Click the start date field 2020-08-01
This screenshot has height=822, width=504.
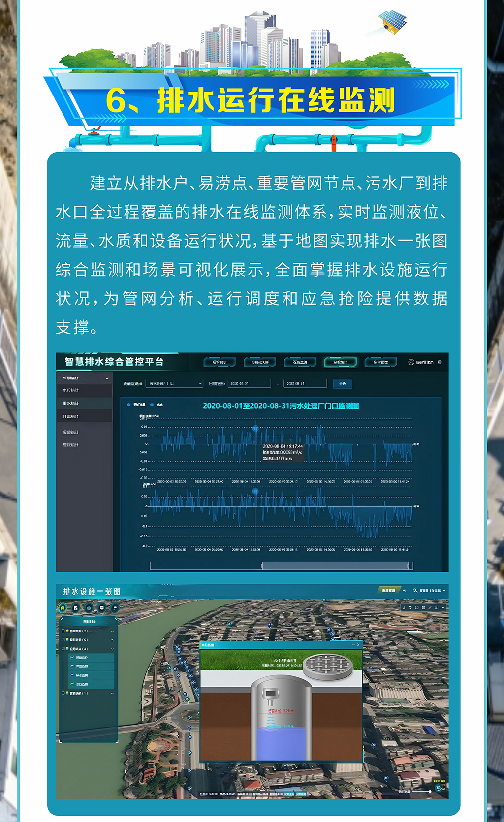coord(250,383)
